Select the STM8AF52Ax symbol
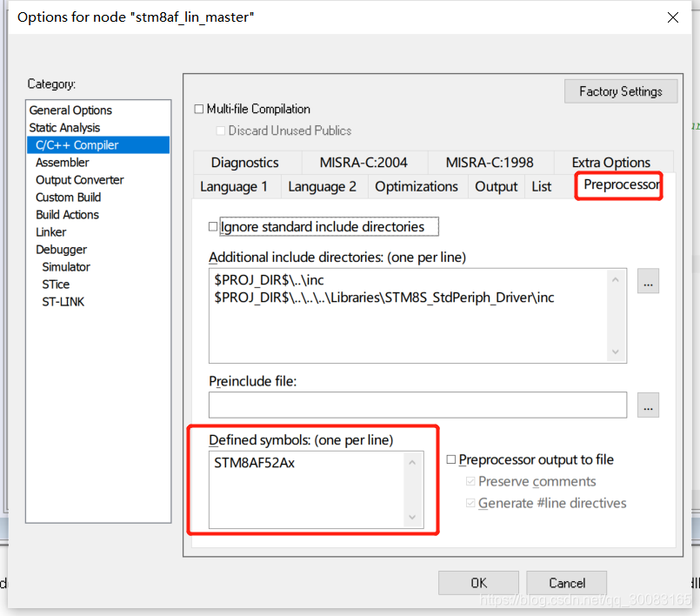Viewport: 700px width, 616px height. pyautogui.click(x=255, y=463)
